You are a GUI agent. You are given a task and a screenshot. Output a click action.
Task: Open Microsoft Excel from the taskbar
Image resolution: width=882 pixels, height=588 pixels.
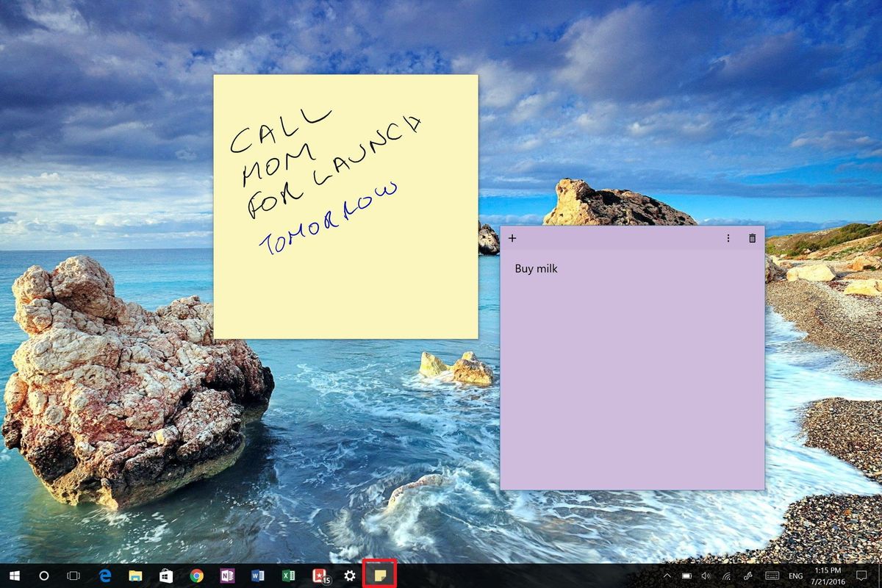[288, 577]
